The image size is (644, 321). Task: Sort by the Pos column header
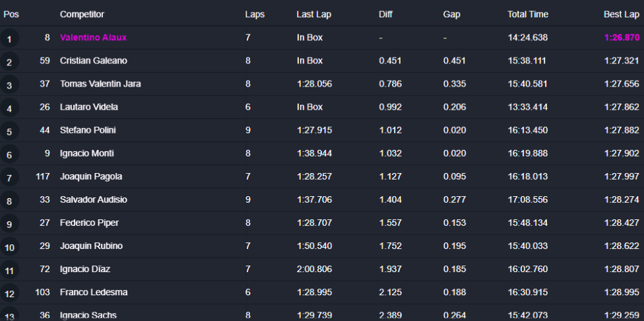click(x=11, y=15)
